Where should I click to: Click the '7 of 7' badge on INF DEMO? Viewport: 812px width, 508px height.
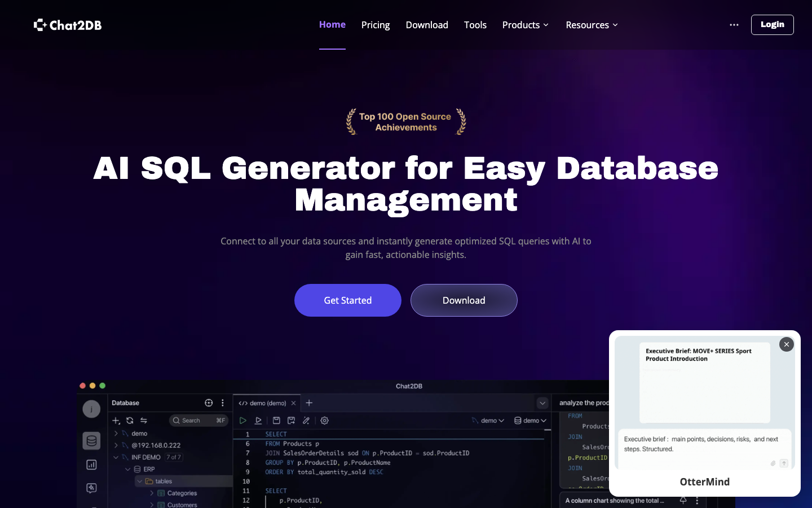point(174,457)
